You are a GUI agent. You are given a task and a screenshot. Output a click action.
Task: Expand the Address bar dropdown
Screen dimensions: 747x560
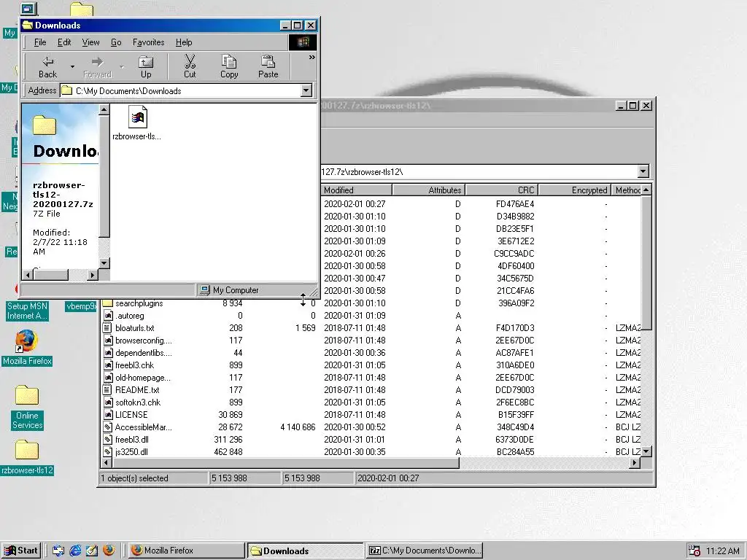point(306,90)
